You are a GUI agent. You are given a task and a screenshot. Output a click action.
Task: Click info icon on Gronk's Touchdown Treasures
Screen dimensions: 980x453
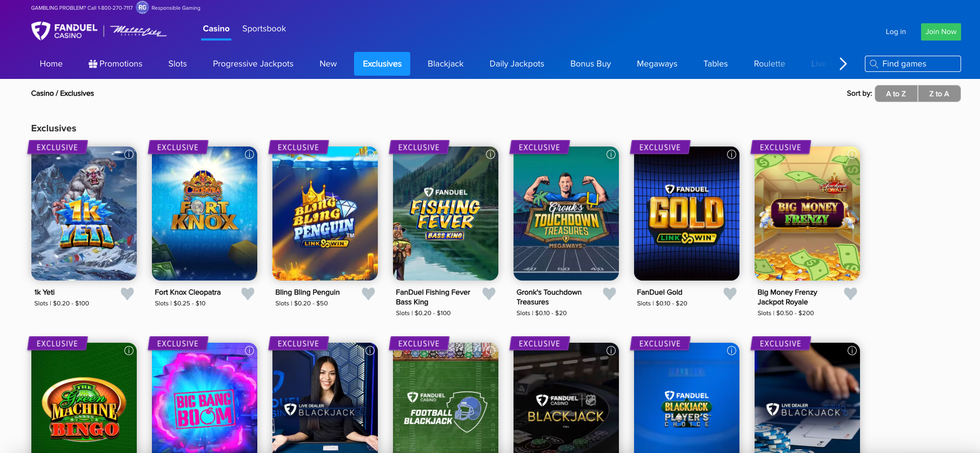611,155
